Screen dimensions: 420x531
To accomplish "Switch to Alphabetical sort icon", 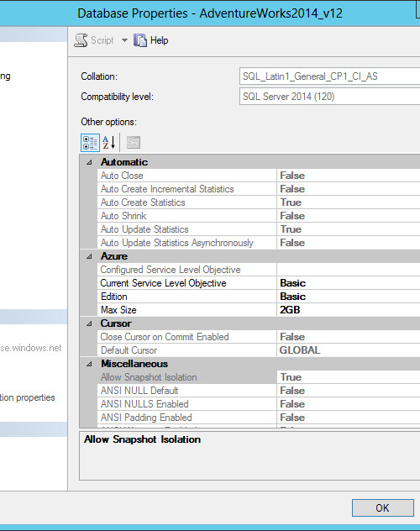I will click(x=109, y=143).
